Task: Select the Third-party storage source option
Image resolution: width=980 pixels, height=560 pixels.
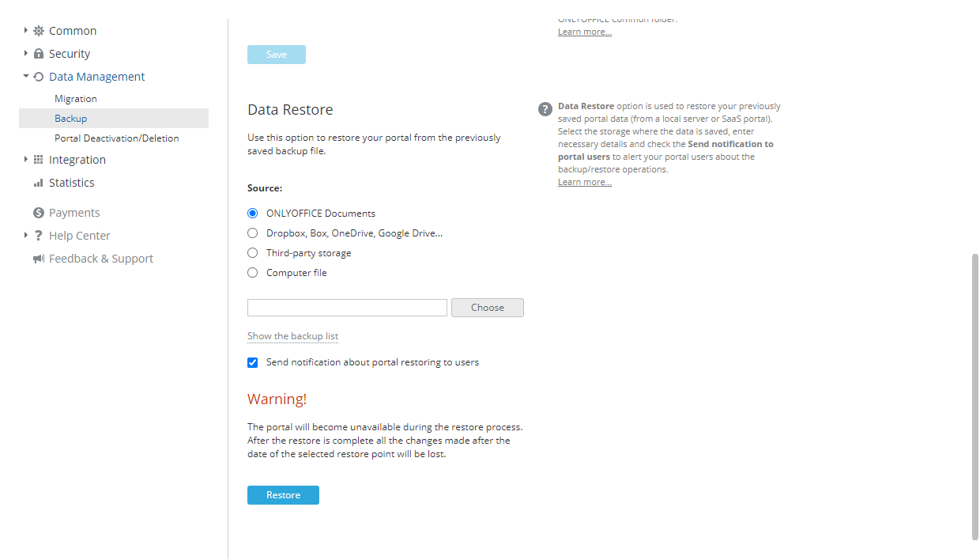Action: click(x=252, y=252)
